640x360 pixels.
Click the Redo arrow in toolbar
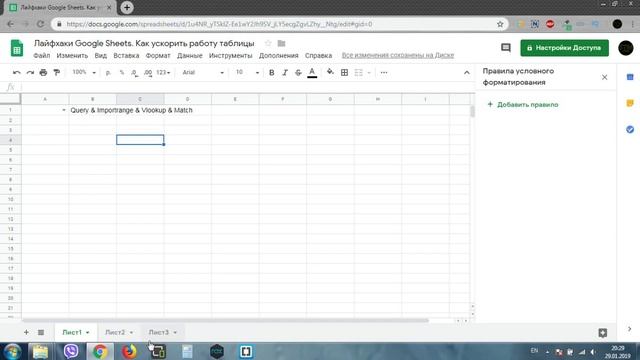point(30,73)
